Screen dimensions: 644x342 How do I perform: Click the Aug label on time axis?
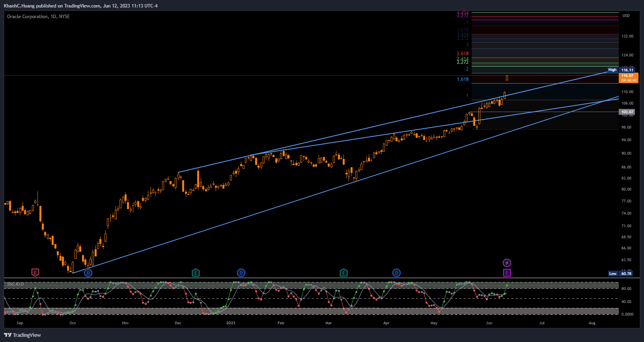coord(592,323)
